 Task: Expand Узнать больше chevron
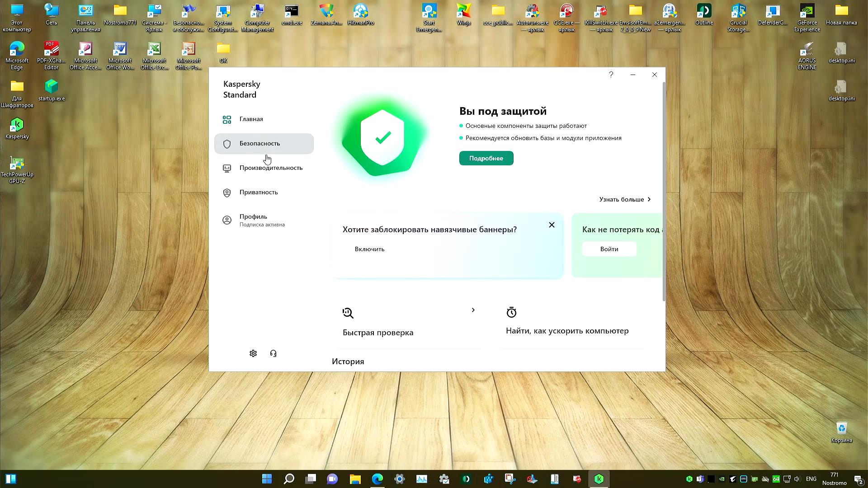click(x=649, y=199)
